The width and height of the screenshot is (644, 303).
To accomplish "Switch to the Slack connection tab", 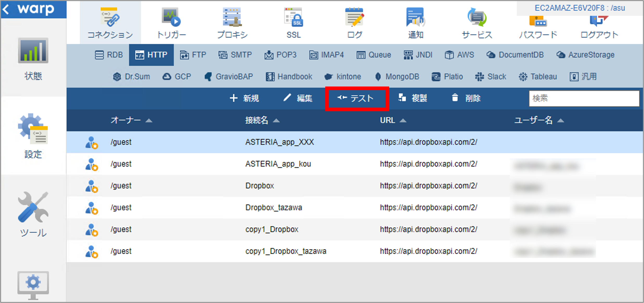I will pos(490,77).
